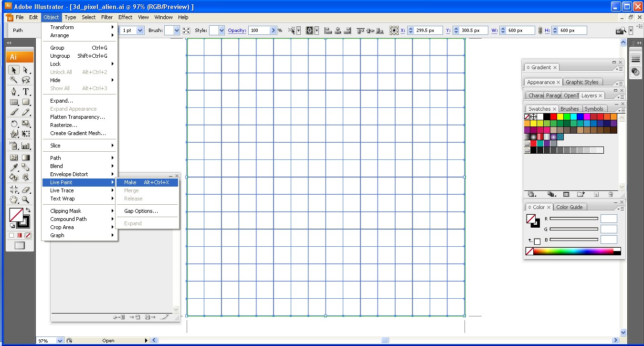
Task: Select the Rotate tool
Action: point(14,124)
